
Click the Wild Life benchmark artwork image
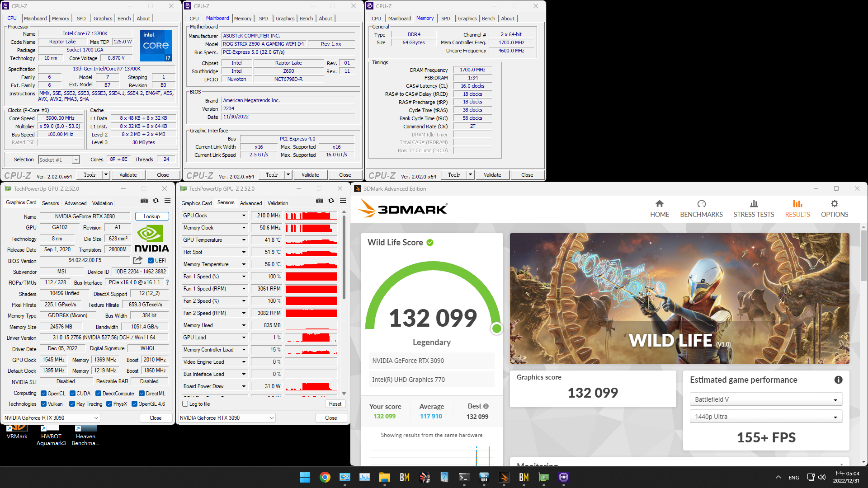[x=679, y=298]
